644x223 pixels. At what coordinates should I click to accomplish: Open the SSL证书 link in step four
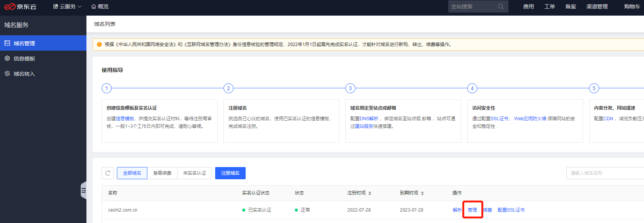click(x=499, y=119)
